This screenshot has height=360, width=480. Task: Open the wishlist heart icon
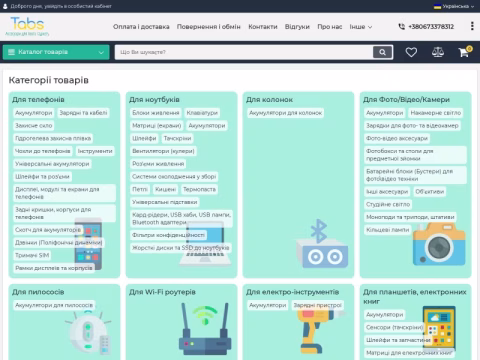coord(411,52)
